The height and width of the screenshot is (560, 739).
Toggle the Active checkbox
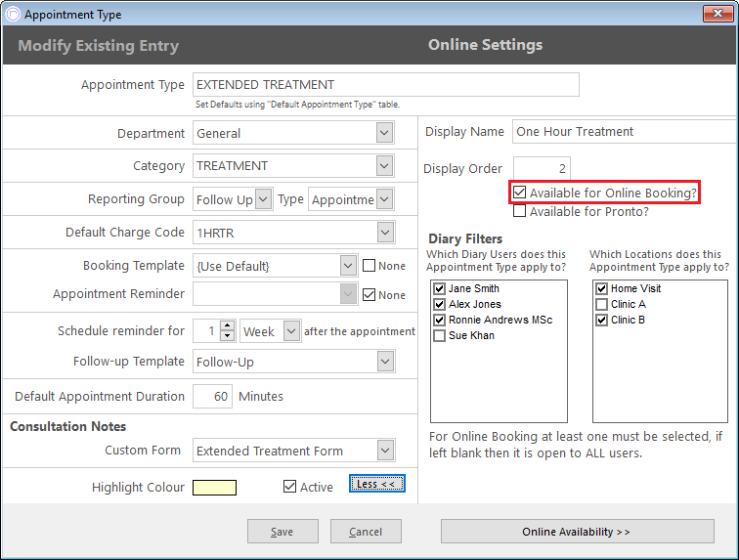coord(290,487)
